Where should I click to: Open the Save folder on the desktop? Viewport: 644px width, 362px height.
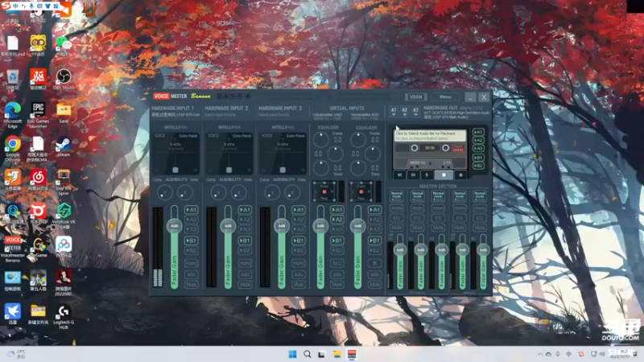[x=64, y=113]
